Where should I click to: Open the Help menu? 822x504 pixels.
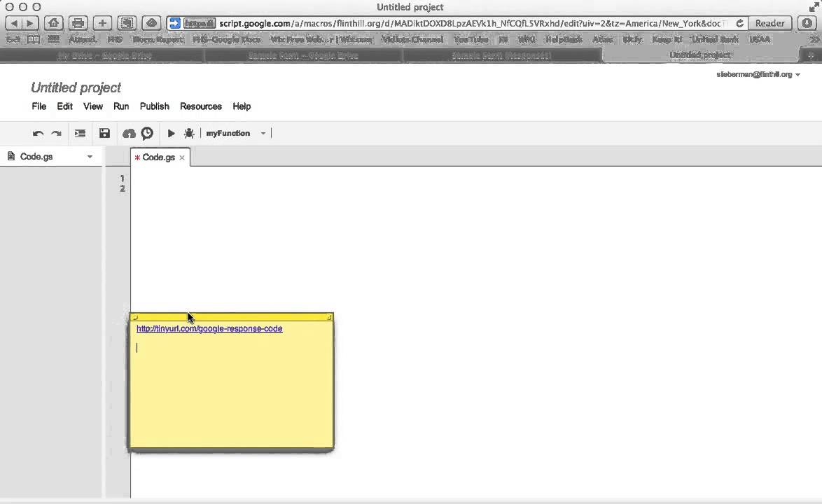[242, 106]
